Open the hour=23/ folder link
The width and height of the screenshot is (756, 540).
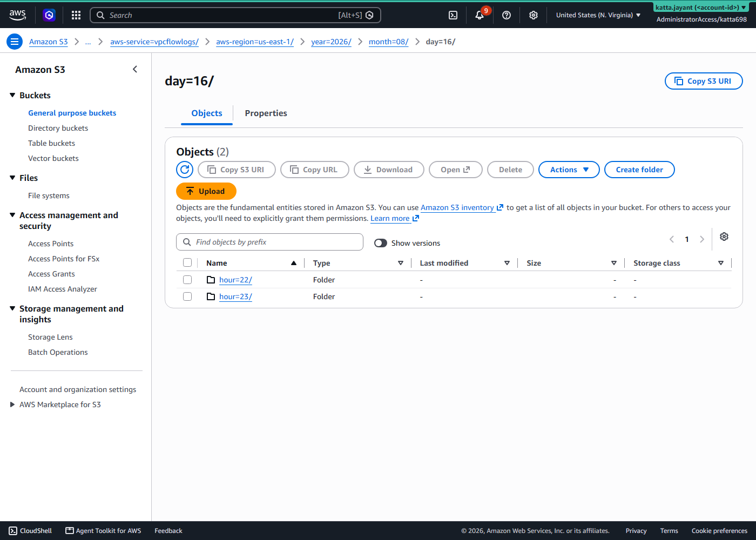point(235,296)
